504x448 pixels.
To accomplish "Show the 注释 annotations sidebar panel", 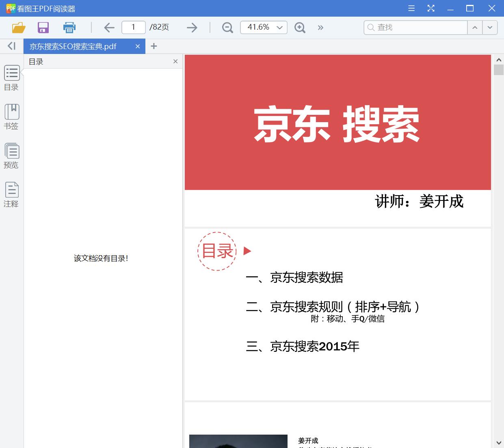I will point(11,194).
